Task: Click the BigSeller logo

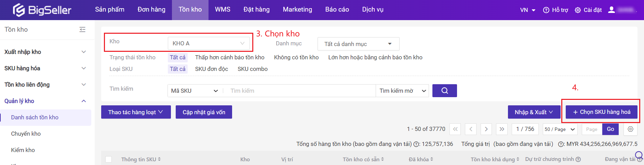Action: (x=42, y=10)
